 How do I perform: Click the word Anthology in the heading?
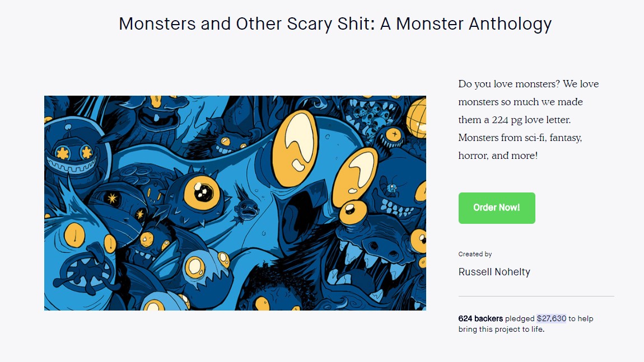510,24
